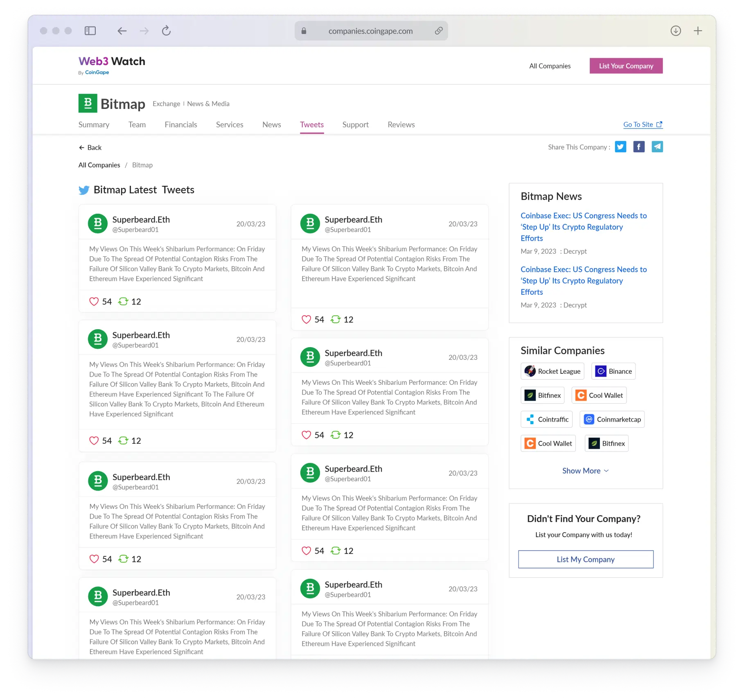This screenshot has width=744, height=700.
Task: Like the second tweet in left column
Action: click(94, 440)
